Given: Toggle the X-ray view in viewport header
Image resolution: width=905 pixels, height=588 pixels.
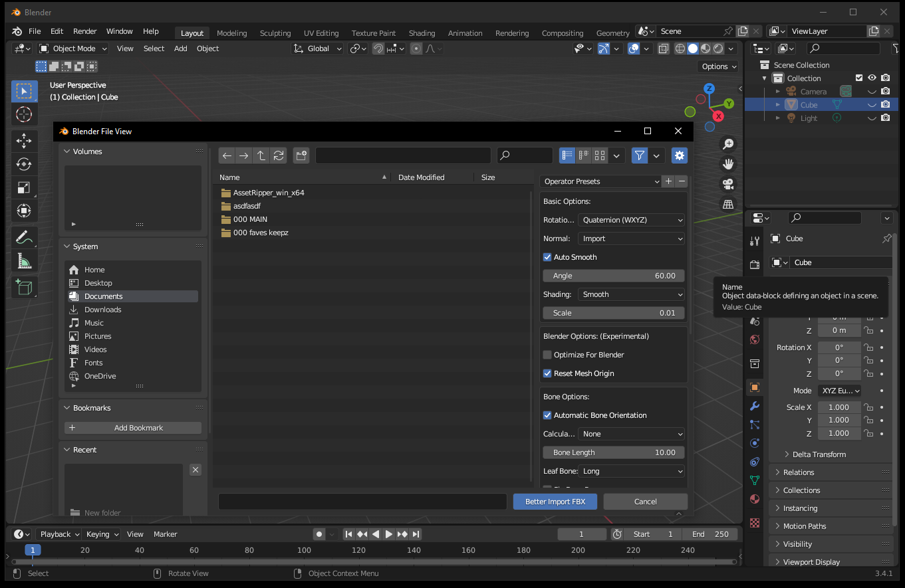Looking at the screenshot, I should click(x=663, y=49).
